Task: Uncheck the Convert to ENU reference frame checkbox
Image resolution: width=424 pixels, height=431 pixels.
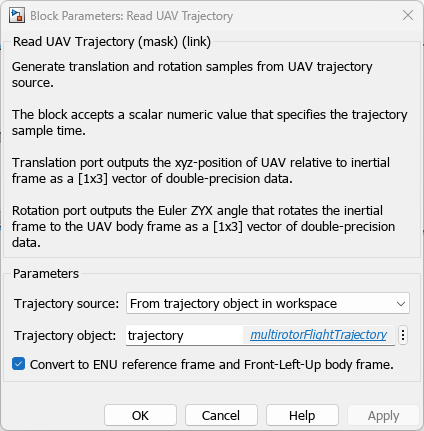Action: tap(18, 364)
